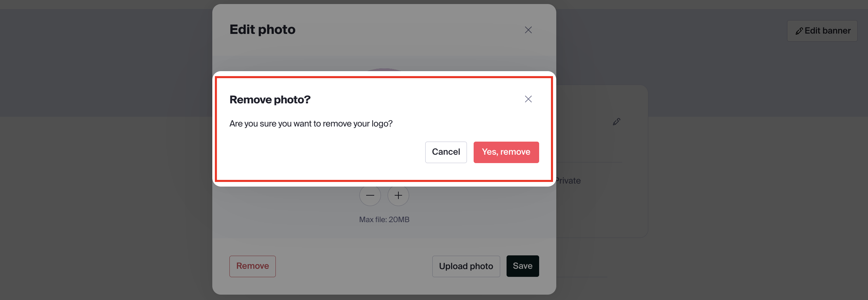
Task: Click the plus stepper circle outline
Action: (x=398, y=195)
